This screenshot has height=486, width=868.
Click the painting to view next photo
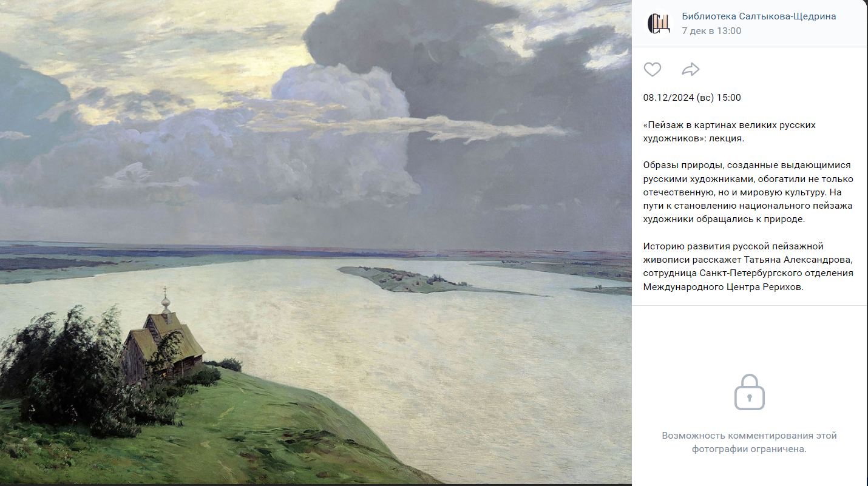click(316, 243)
